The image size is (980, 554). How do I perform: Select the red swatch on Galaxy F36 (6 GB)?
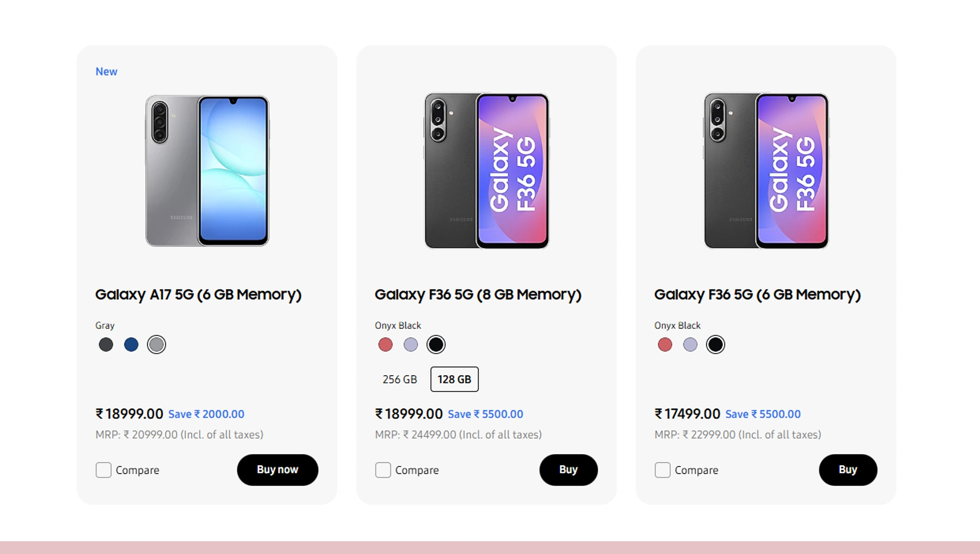tap(665, 344)
